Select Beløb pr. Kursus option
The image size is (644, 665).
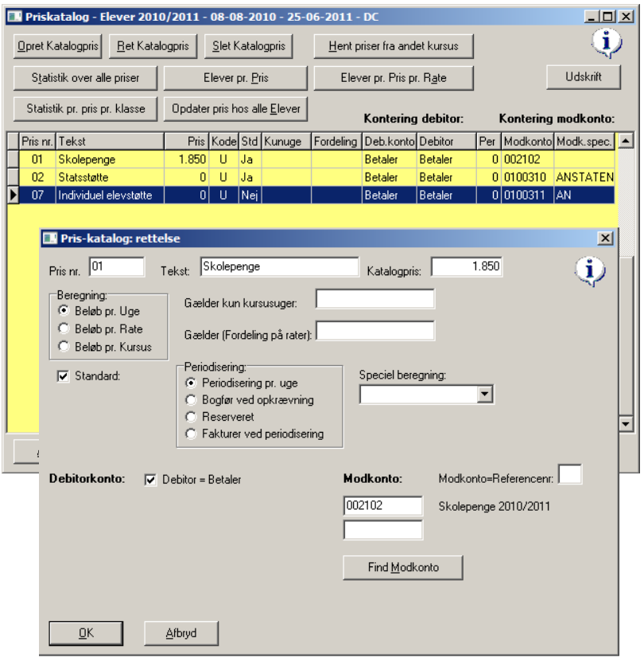pos(63,346)
